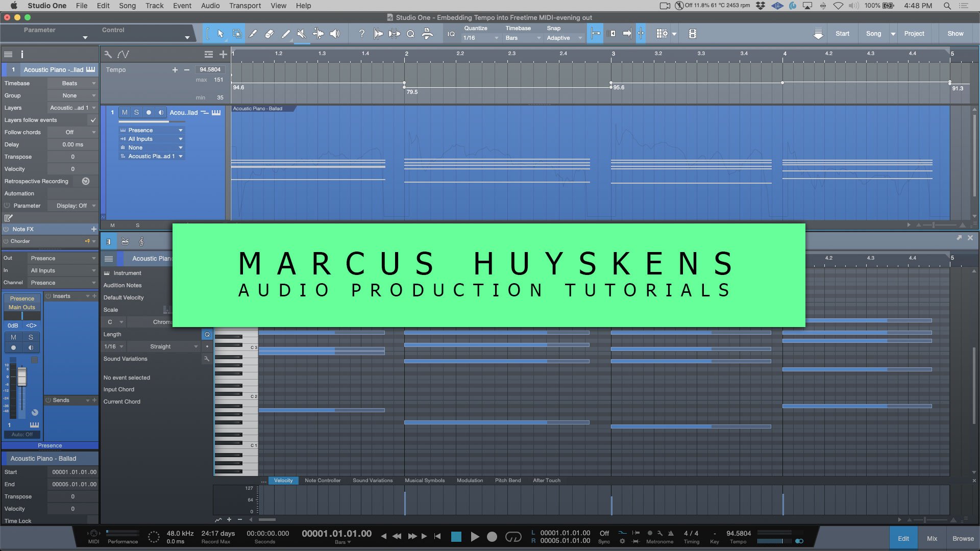Open Timebase Bars dropdown in toolbar
The image size is (980, 551).
click(523, 38)
